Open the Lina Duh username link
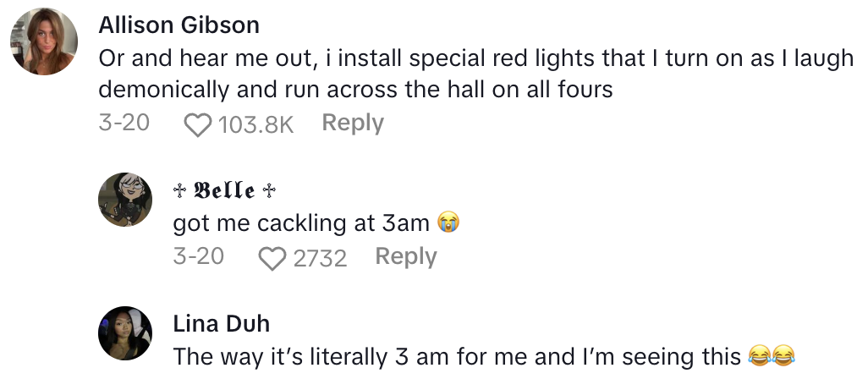 [221, 323]
